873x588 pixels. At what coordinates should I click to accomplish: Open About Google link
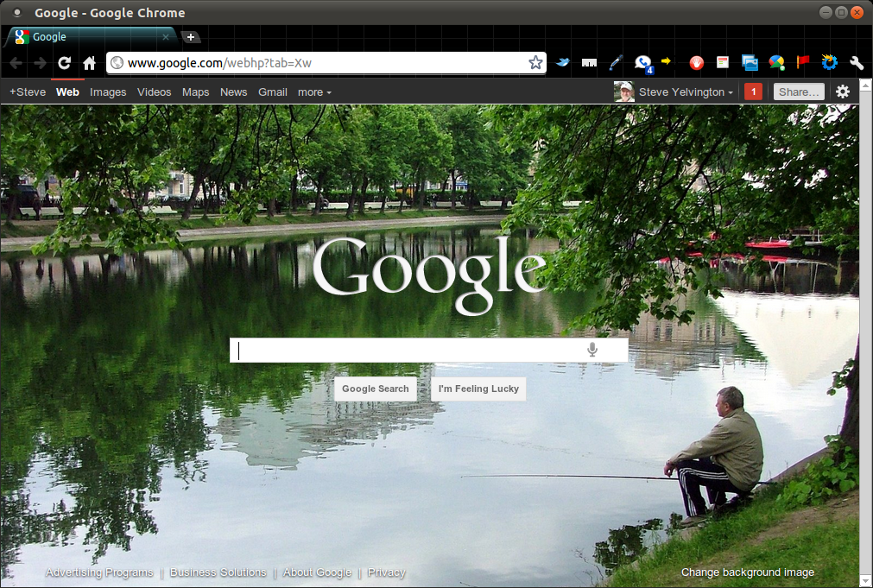(x=318, y=572)
